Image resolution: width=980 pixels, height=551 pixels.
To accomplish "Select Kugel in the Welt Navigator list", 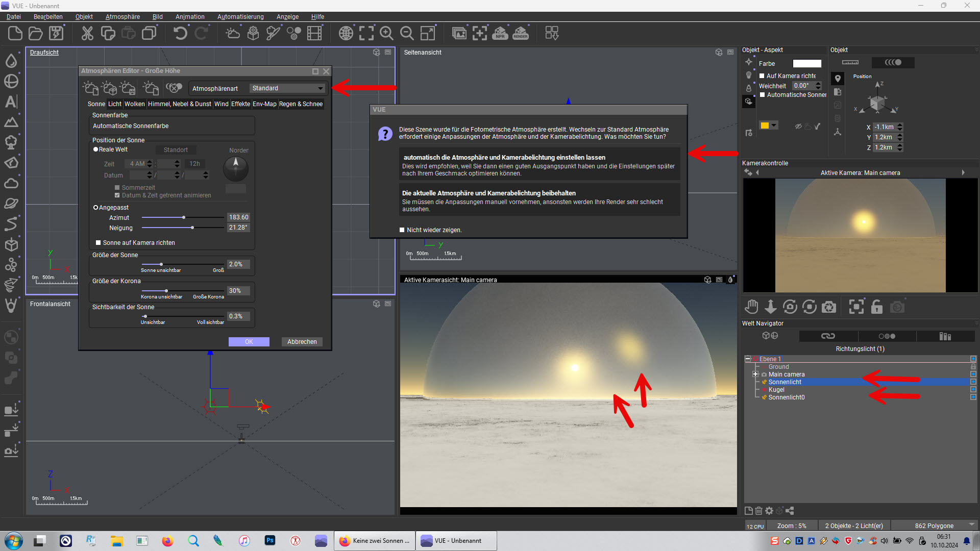I will pos(776,390).
